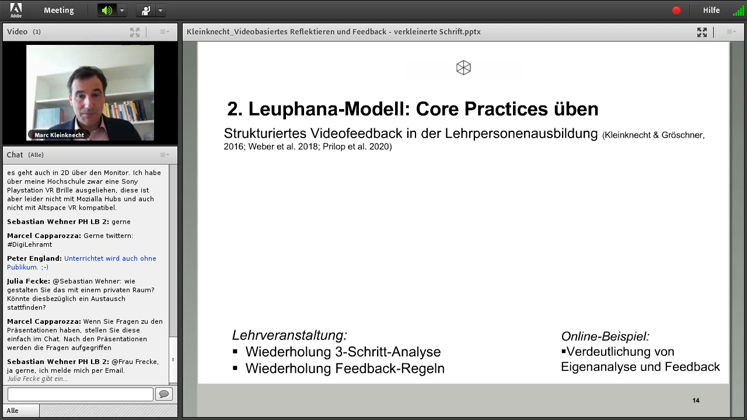
Task: Open the Meeting menu
Action: [59, 10]
